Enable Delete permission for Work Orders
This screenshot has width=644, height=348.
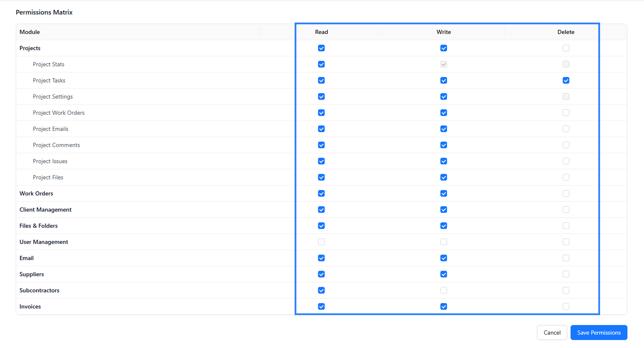(566, 194)
